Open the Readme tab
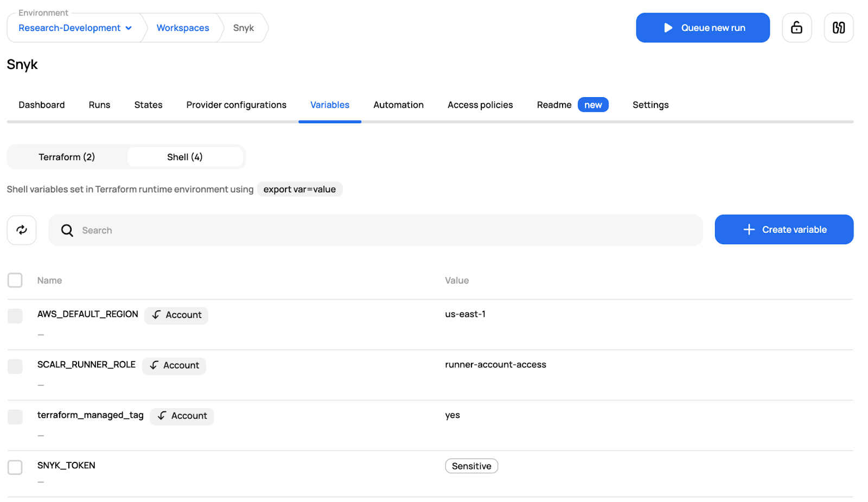 pyautogui.click(x=554, y=105)
